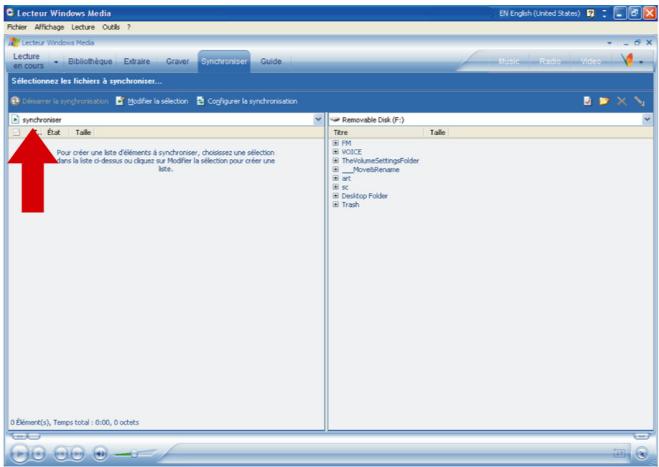The image size is (659, 467).
Task: Open the Removable Disk (F:) device dropdown
Action: click(647, 119)
